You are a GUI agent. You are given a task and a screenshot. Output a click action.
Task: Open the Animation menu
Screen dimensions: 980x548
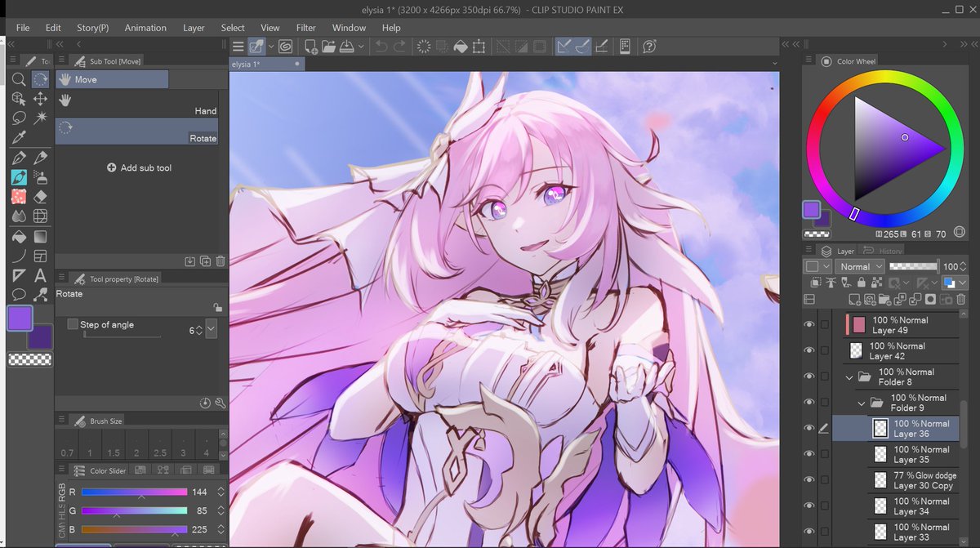145,27
